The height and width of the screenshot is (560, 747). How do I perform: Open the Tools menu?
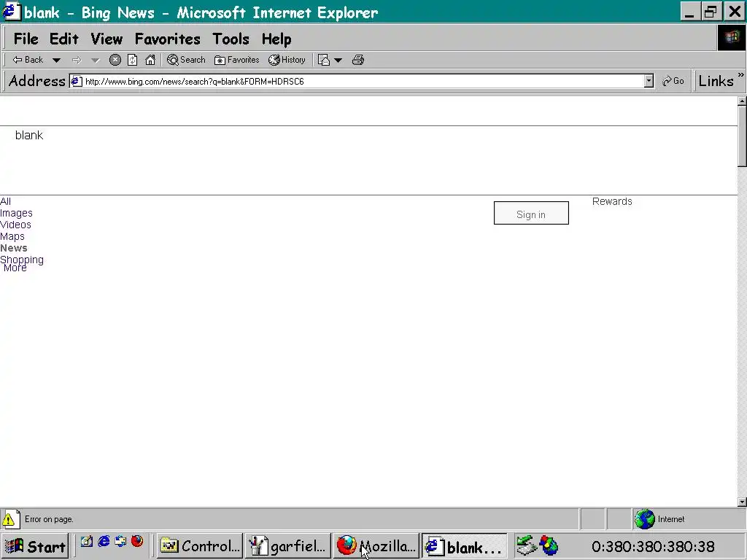pos(231,39)
